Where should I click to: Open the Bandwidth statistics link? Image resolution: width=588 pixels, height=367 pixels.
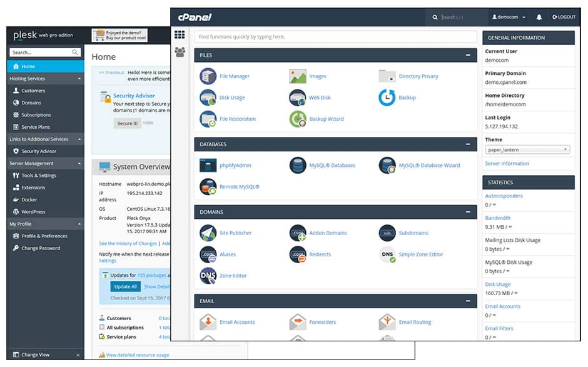(x=498, y=218)
